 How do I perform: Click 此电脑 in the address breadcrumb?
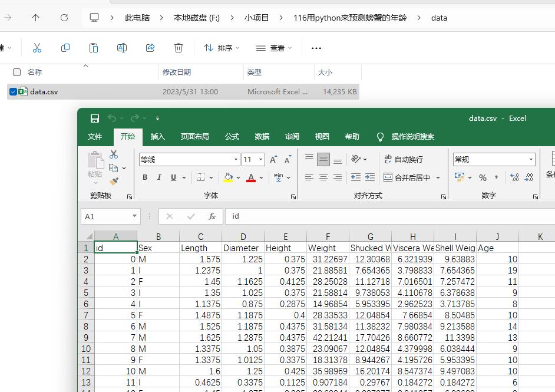tap(137, 18)
